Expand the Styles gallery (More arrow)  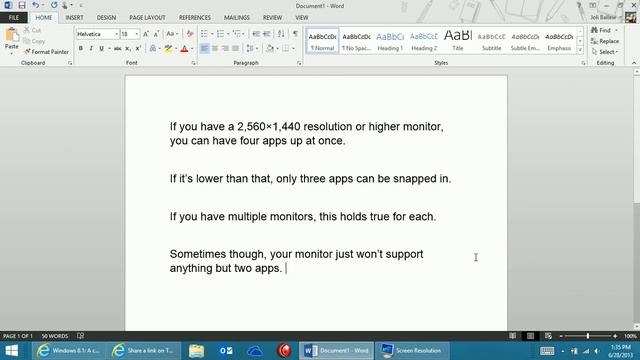580,50
